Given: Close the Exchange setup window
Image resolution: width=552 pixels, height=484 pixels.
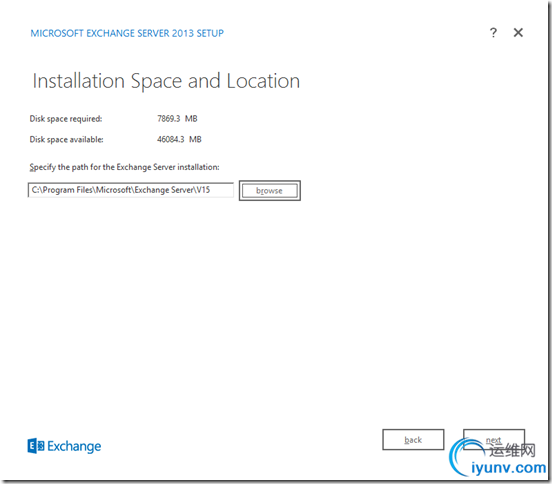Looking at the screenshot, I should pyautogui.click(x=518, y=33).
